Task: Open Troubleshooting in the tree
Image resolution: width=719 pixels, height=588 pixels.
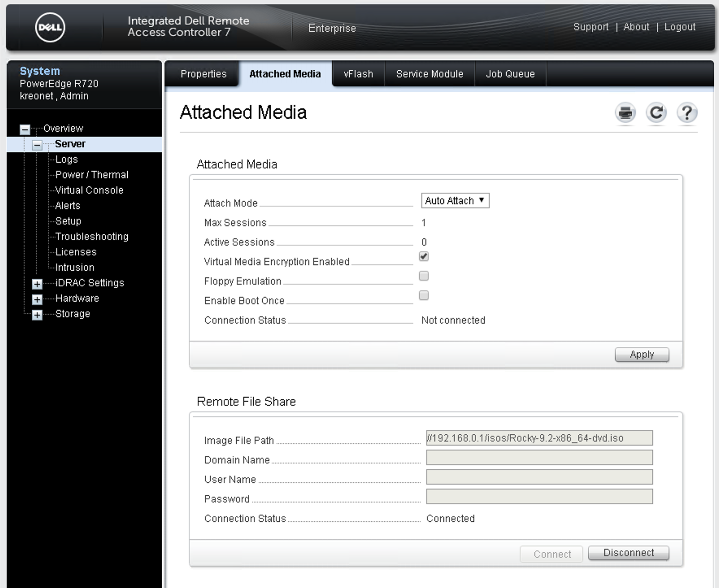Action: click(92, 237)
